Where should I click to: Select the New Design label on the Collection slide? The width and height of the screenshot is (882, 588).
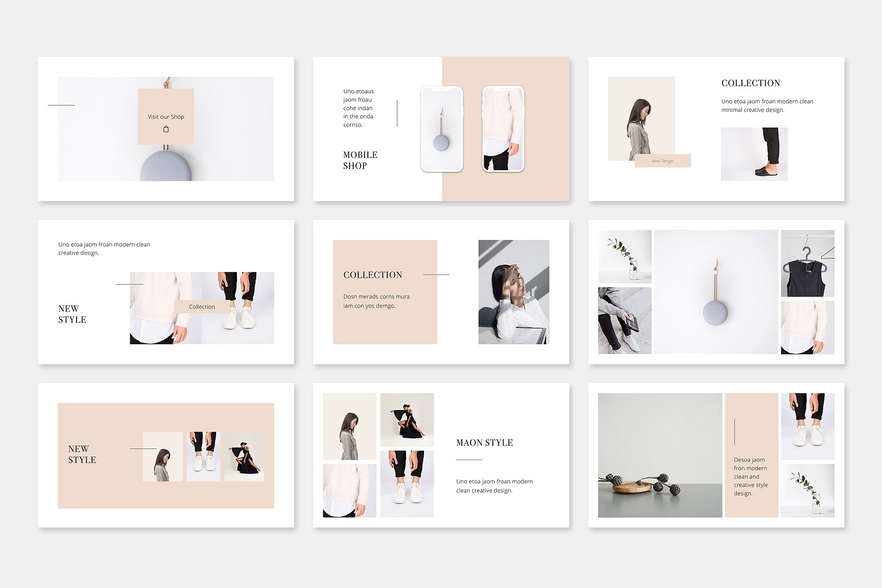click(x=663, y=160)
